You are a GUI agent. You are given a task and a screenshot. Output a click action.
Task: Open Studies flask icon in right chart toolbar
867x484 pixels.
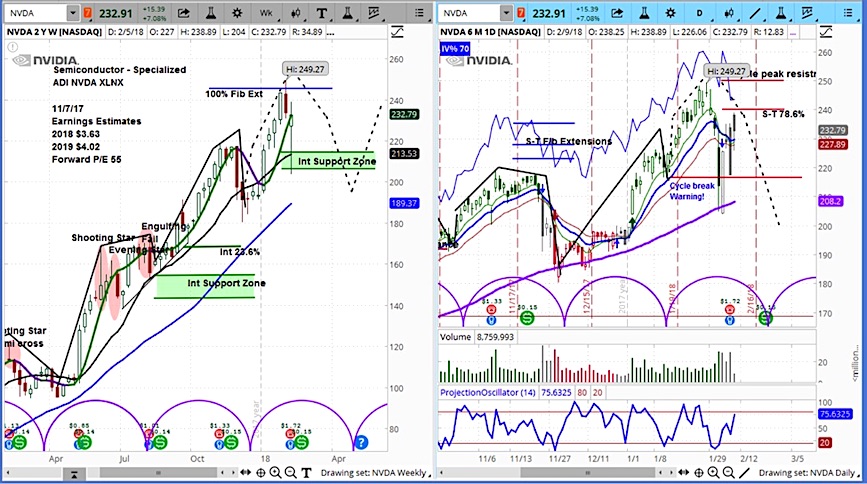click(644, 13)
